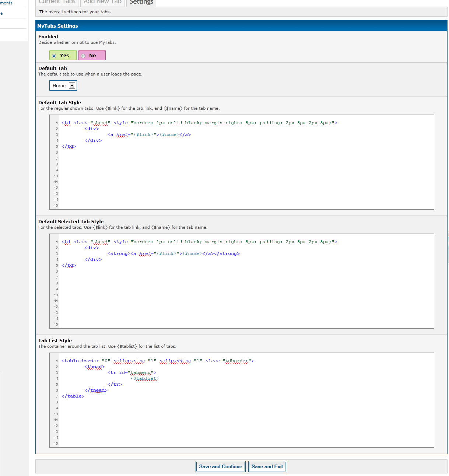Viewport: 449px width, 476px height.
Task: Click the closing table tag in Tab List Style
Action: pos(73,396)
